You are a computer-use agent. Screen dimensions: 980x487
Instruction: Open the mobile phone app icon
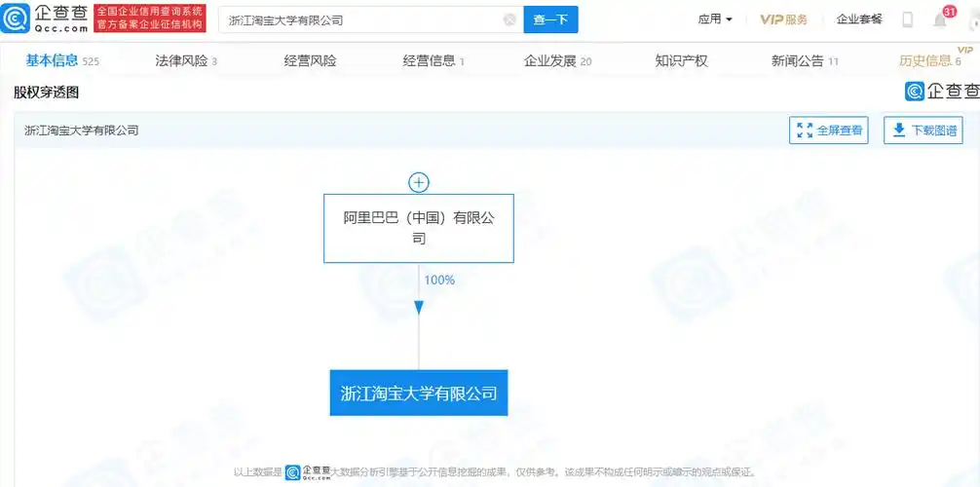(x=908, y=20)
